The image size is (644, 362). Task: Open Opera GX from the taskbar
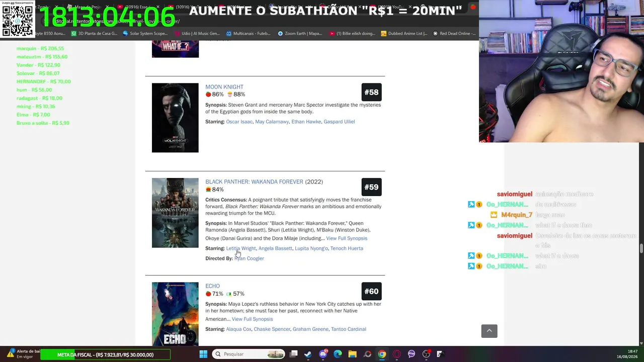click(x=397, y=354)
